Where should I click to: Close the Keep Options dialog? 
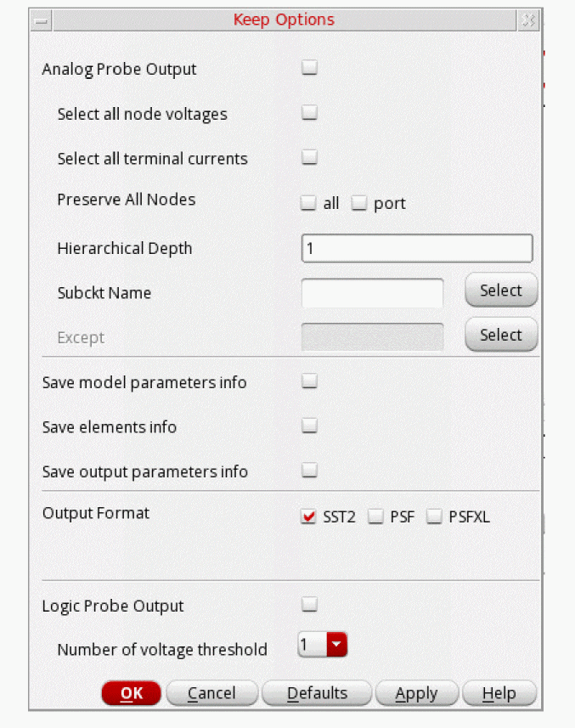point(528,20)
